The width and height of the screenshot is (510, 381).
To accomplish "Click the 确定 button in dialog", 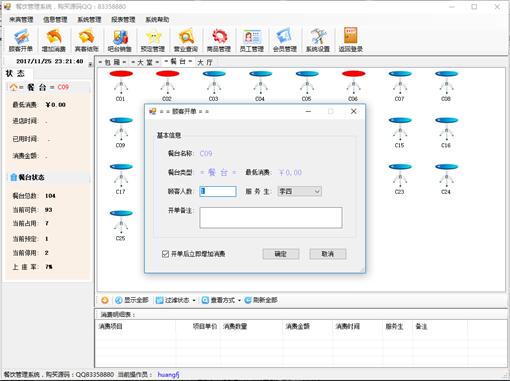I will coord(281,254).
